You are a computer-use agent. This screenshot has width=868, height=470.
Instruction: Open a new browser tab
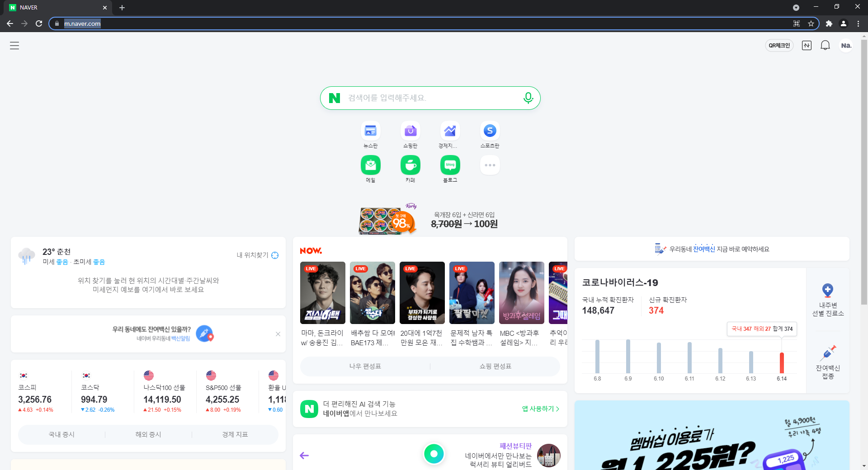click(122, 8)
